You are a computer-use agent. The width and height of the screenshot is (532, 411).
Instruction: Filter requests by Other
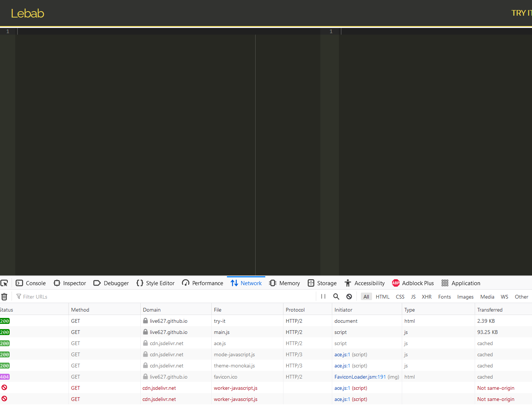pyautogui.click(x=522, y=297)
